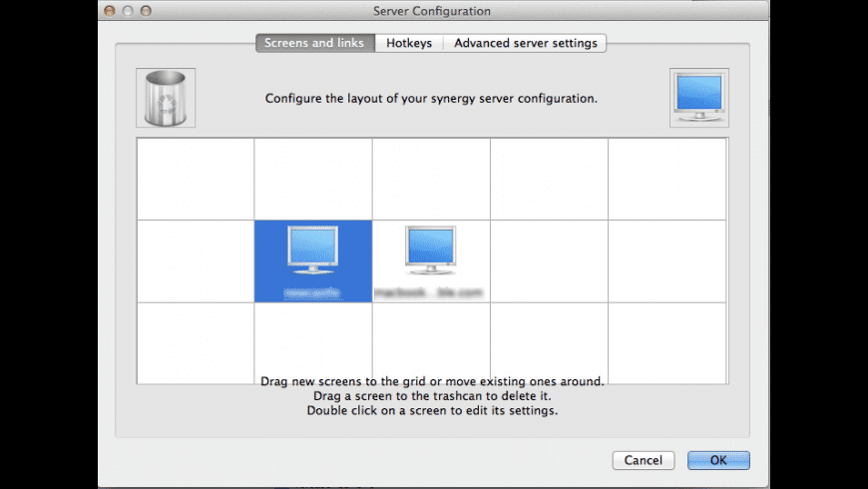Click the text 'Drag a screen to the trashcan to delete it.'

point(432,396)
